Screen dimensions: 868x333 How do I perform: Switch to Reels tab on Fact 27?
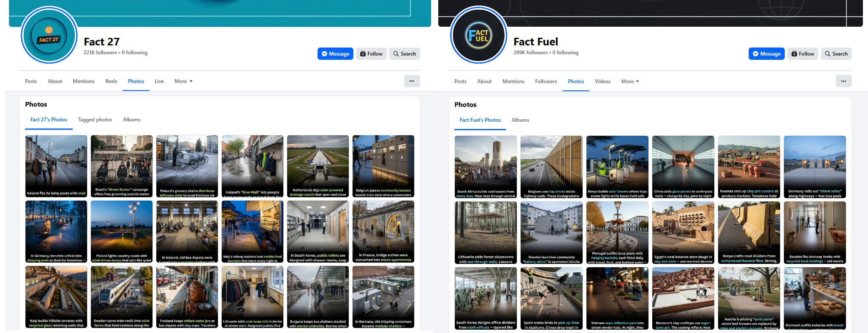(111, 81)
